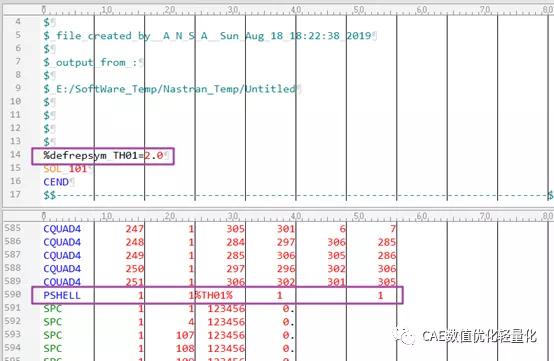Click line number 14 in the upper pane
The width and height of the screenshot is (554, 361).
point(15,154)
